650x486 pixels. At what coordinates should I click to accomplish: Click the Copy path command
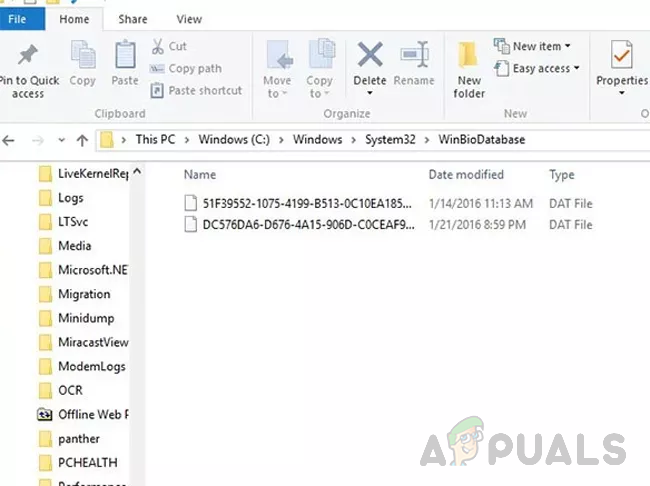pos(186,68)
